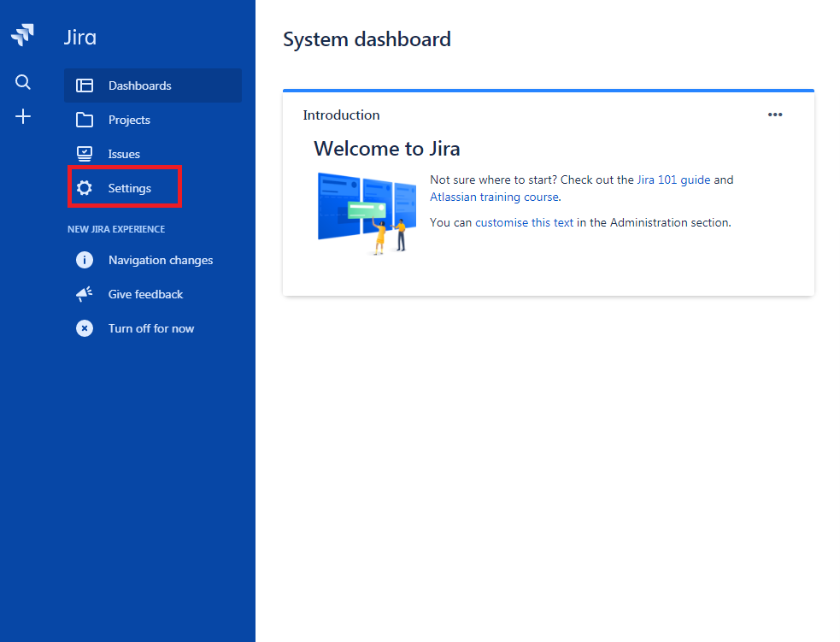The height and width of the screenshot is (642, 840).
Task: Click the Give feedback megaphone icon
Action: pos(84,294)
